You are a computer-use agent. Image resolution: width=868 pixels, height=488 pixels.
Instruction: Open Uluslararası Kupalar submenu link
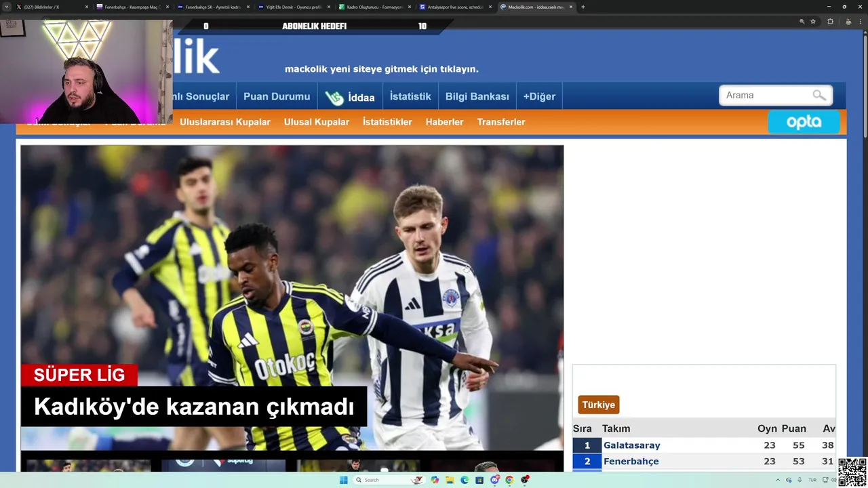point(225,122)
